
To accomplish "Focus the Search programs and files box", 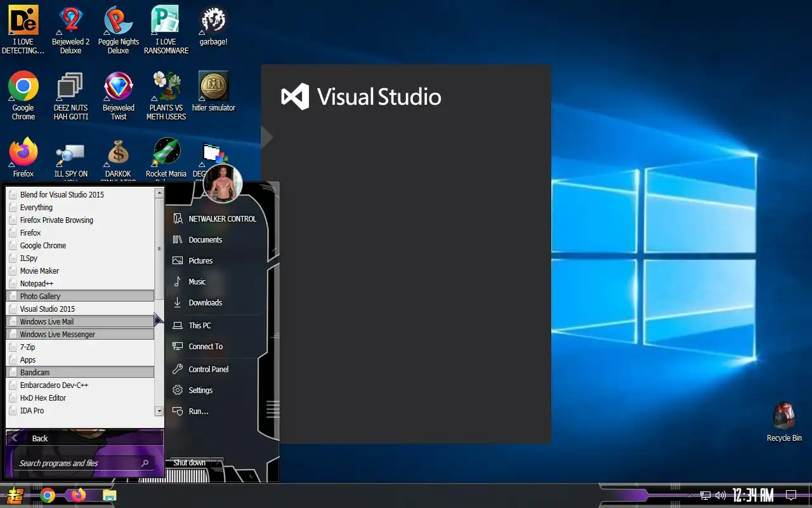I will (x=83, y=463).
